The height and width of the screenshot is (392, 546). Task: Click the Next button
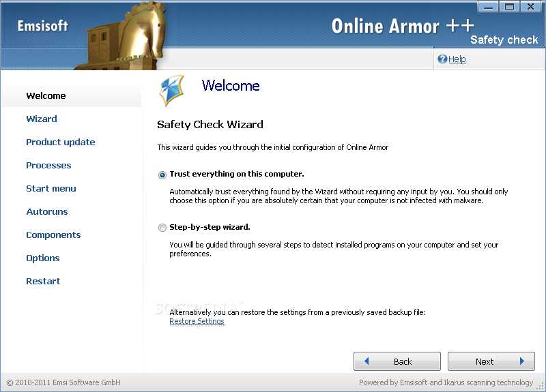click(x=491, y=361)
